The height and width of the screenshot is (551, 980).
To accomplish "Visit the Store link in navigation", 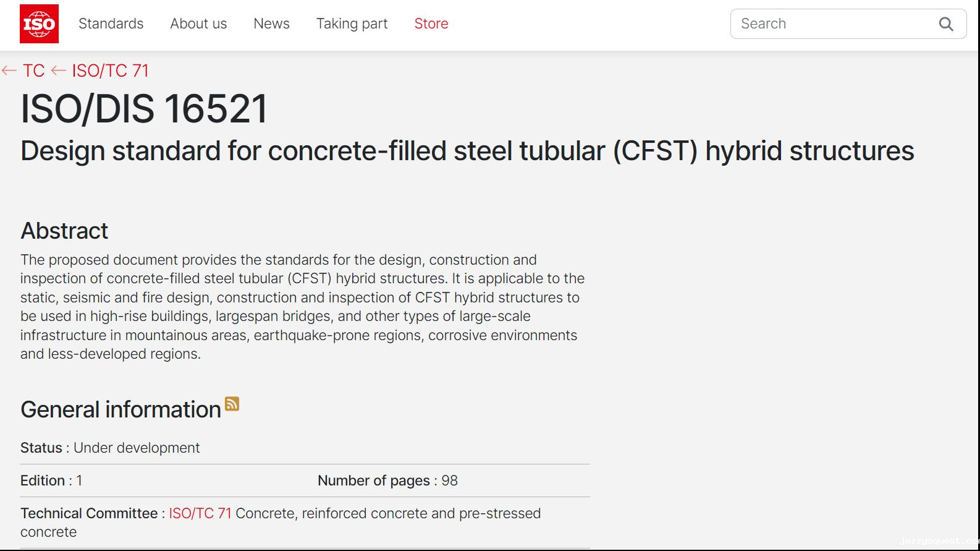I will [431, 23].
